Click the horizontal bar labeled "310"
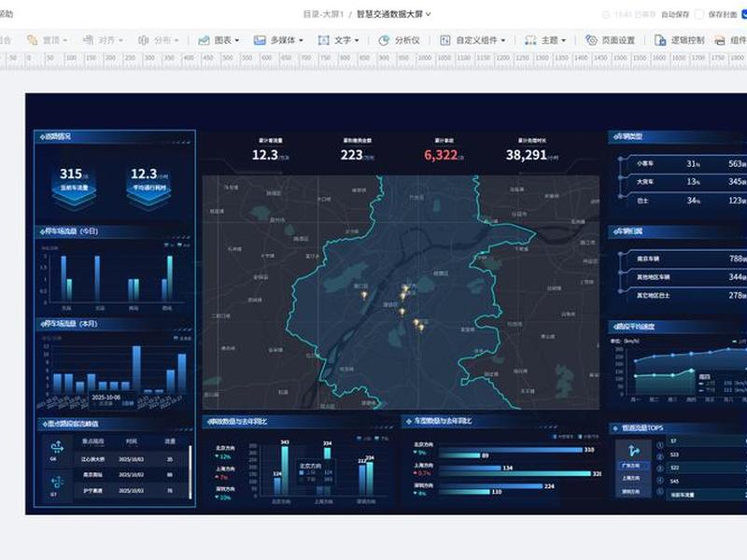Viewport: 747px width, 560px height. pos(510,450)
